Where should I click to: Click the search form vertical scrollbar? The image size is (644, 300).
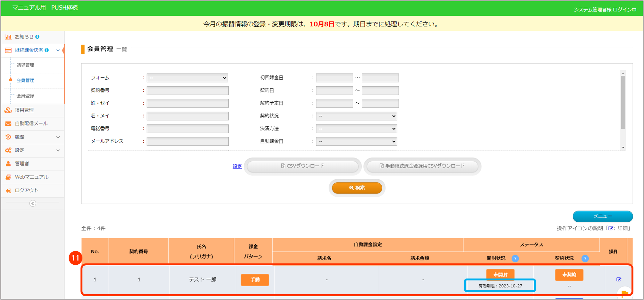623,103
